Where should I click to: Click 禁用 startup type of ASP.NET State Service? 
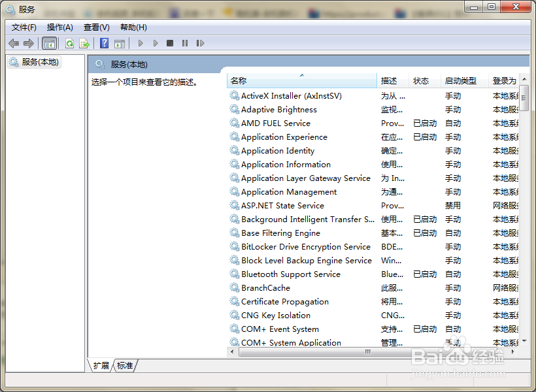click(x=453, y=205)
